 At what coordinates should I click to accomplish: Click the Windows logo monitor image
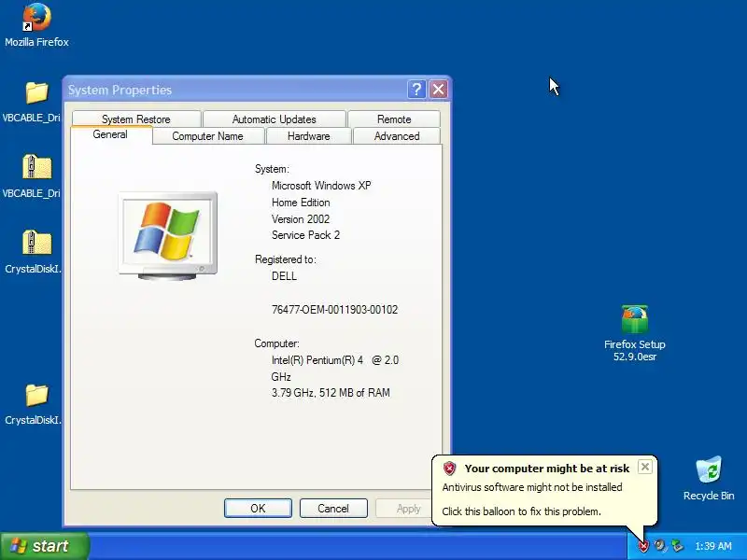pyautogui.click(x=168, y=236)
